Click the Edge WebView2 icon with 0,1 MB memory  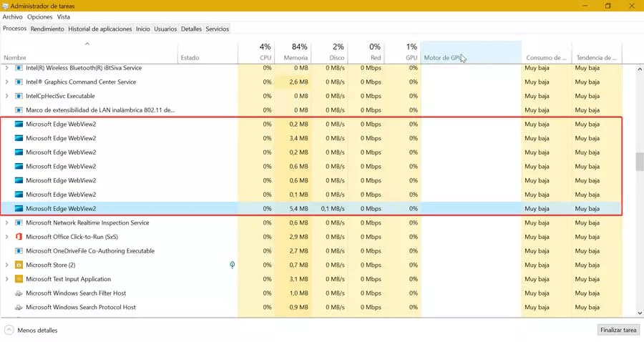point(19,195)
